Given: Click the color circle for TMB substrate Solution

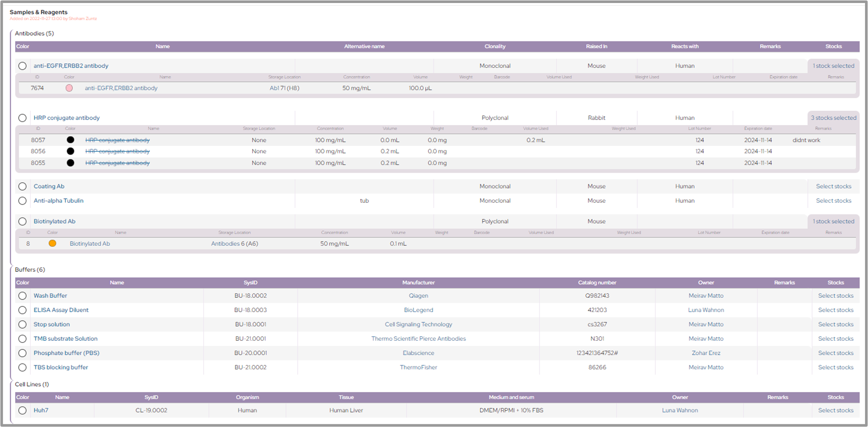Looking at the screenshot, I should point(22,339).
